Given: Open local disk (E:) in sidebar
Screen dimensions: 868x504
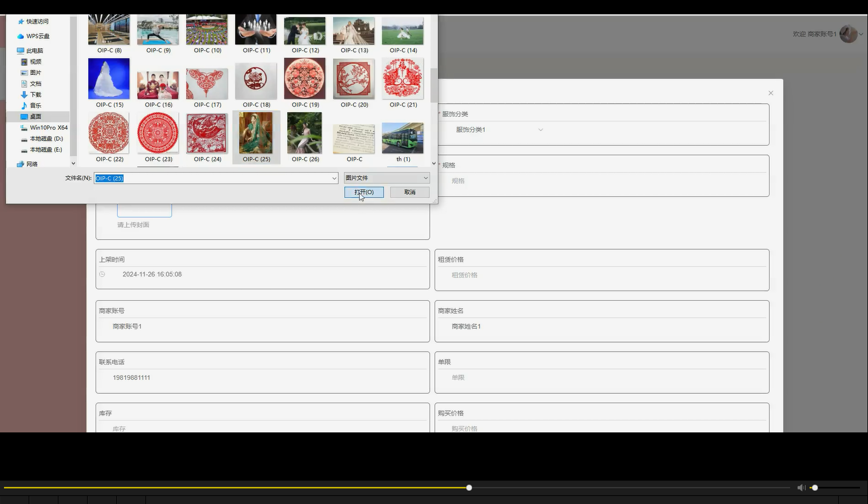Looking at the screenshot, I should coord(42,149).
